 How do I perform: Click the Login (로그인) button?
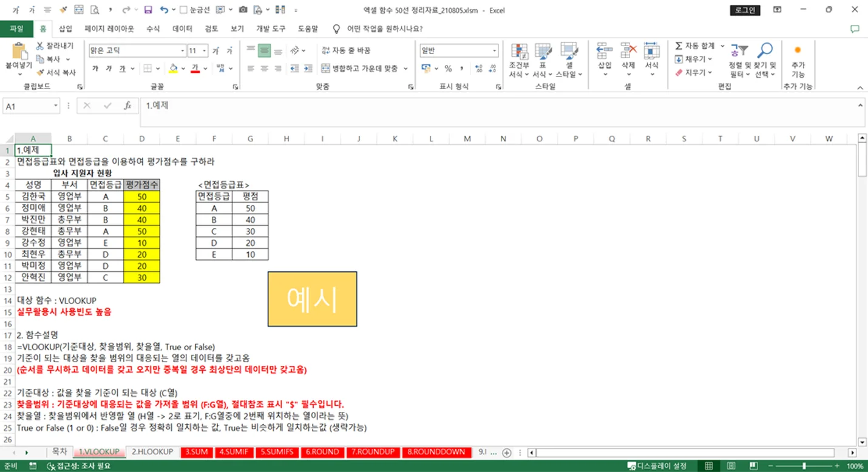[x=745, y=10]
